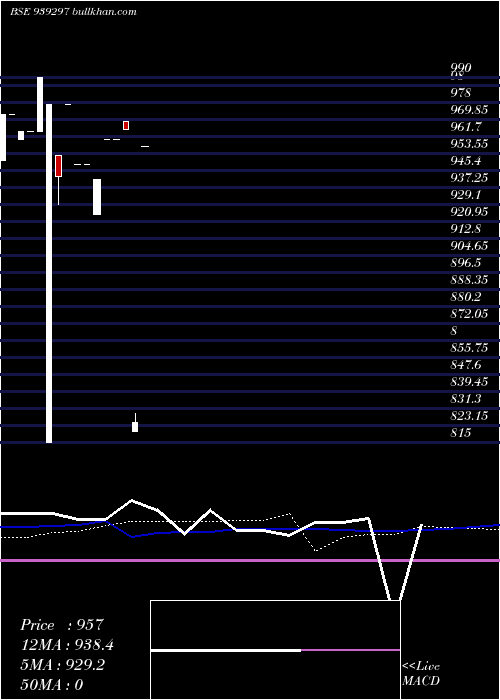Click the 880.2 price axis label
This screenshot has height=700, width=500.
click(x=466, y=296)
